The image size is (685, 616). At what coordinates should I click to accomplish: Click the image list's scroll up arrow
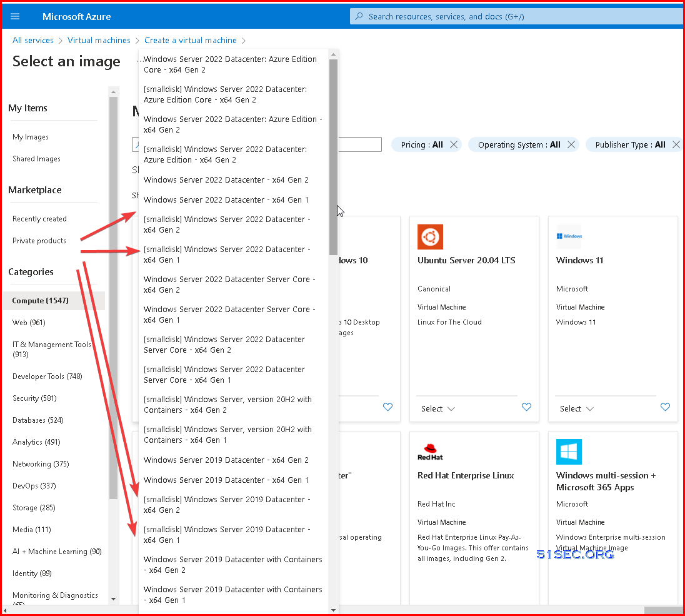tap(333, 54)
